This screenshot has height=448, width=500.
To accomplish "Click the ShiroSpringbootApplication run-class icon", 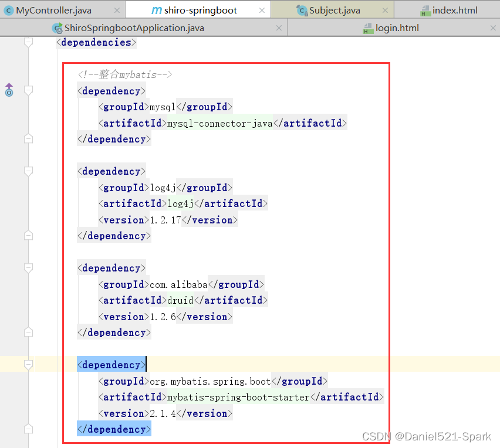I will [x=58, y=28].
